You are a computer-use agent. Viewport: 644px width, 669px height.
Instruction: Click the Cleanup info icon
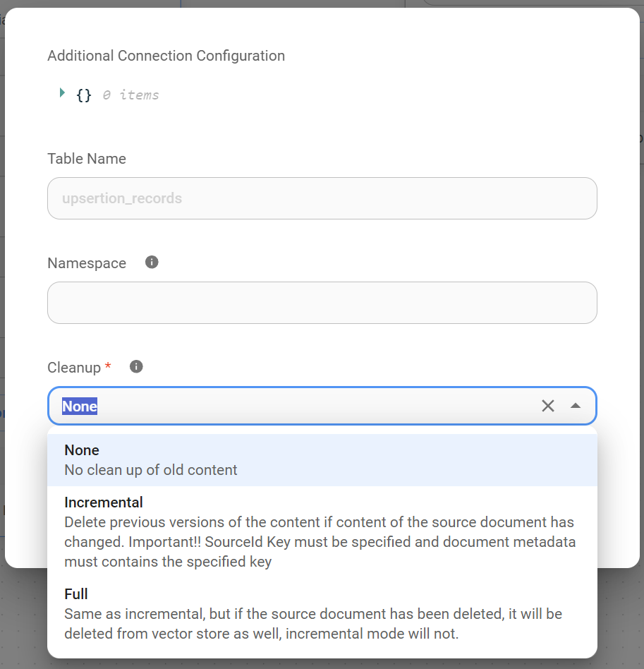point(137,367)
